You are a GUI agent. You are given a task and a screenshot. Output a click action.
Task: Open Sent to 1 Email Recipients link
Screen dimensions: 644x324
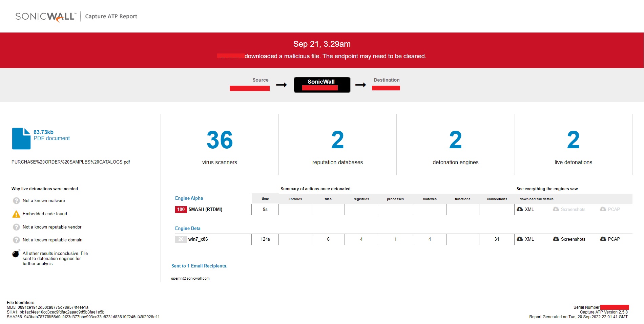tap(199, 266)
